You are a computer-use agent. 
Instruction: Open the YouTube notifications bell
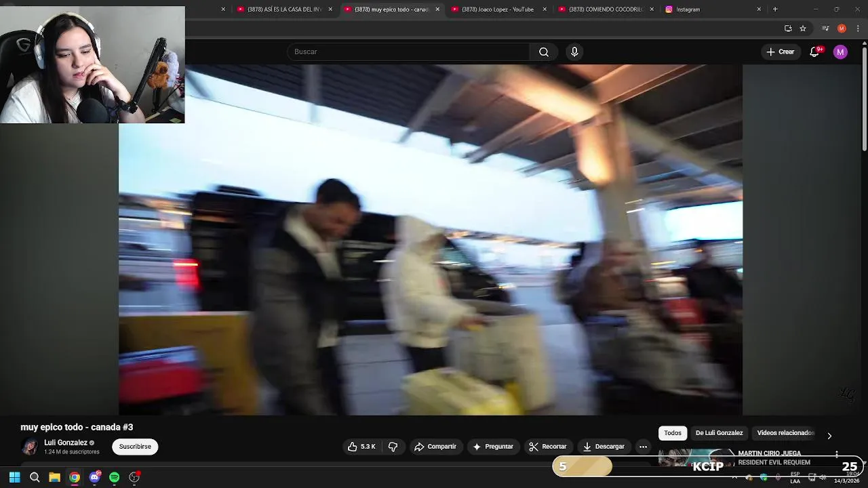(x=815, y=52)
